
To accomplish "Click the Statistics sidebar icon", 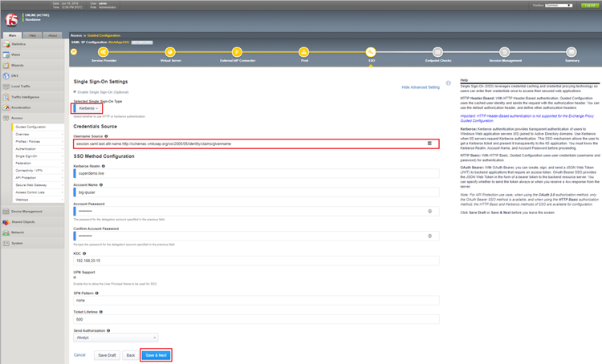I will (6, 44).
